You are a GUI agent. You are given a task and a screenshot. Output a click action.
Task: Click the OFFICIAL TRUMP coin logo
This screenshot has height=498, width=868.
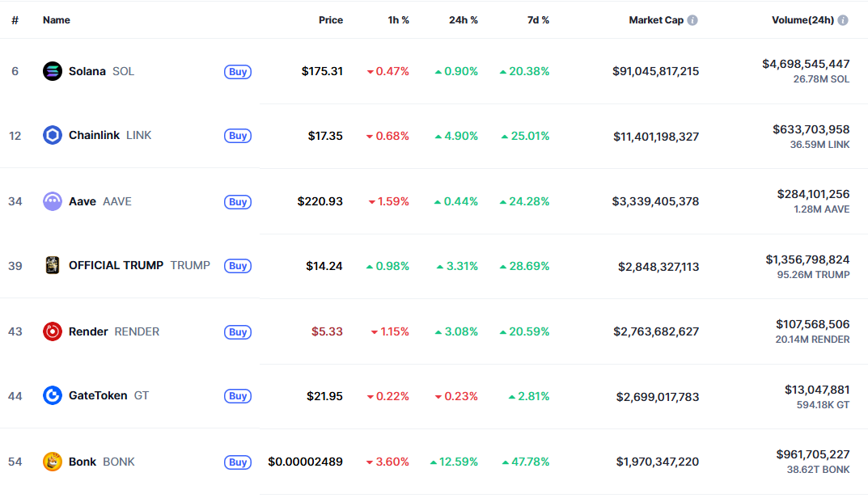pos(53,266)
